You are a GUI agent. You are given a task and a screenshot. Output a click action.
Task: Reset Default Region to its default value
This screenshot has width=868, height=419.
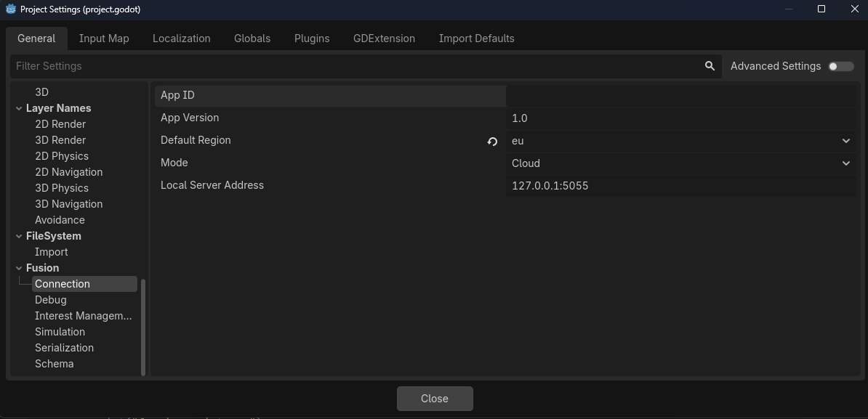tap(492, 142)
